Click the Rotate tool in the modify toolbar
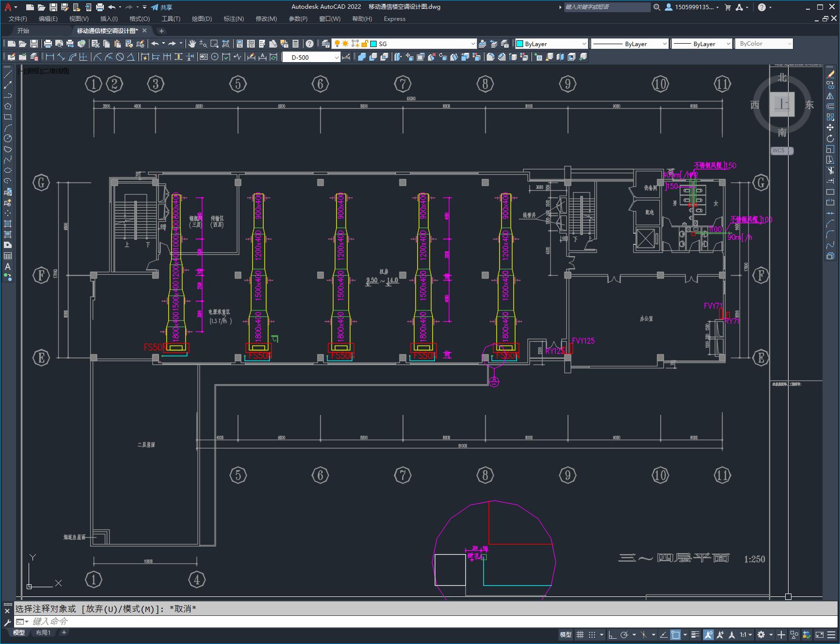Image resolution: width=840 pixels, height=644 pixels. [x=830, y=138]
